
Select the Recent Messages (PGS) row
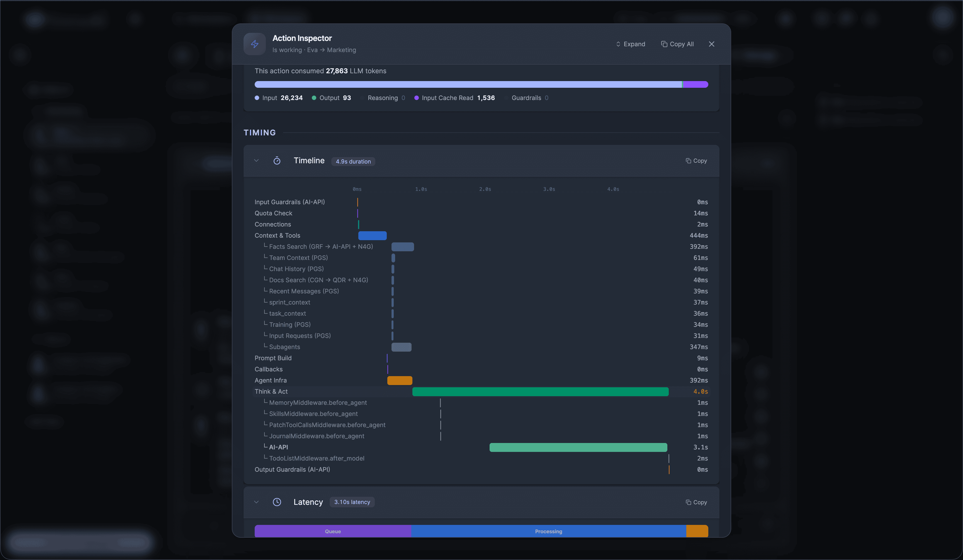pos(481,291)
